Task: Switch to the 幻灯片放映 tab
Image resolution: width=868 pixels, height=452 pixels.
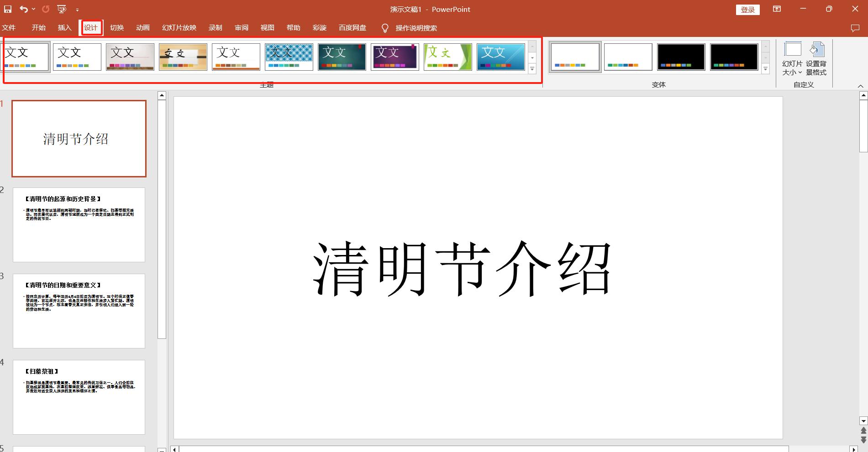Action: [x=179, y=28]
